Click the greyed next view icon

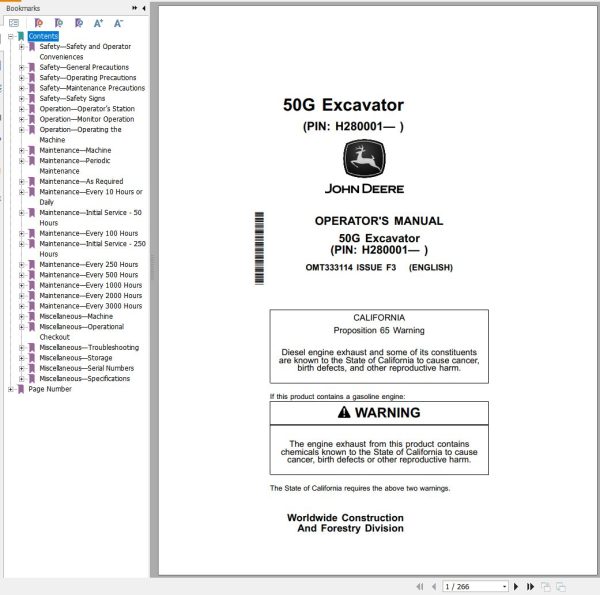tap(561, 586)
